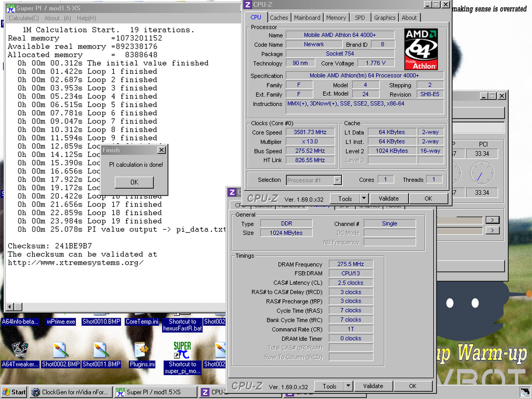Open the About...(A) menu in Super PI

[58, 18]
